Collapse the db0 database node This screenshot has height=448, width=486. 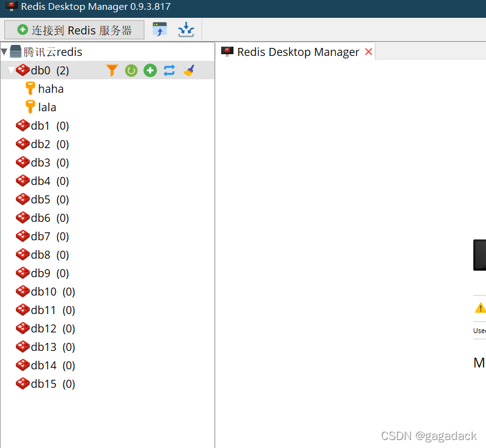point(11,70)
